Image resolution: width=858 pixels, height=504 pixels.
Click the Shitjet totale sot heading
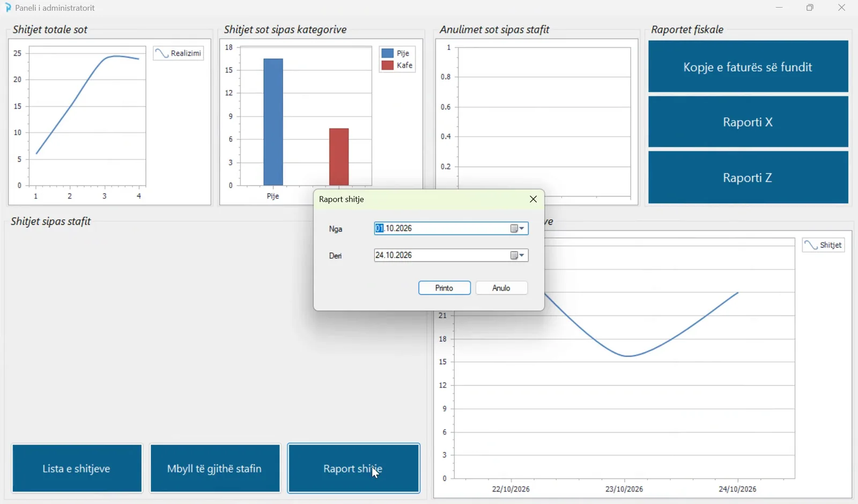coord(50,29)
